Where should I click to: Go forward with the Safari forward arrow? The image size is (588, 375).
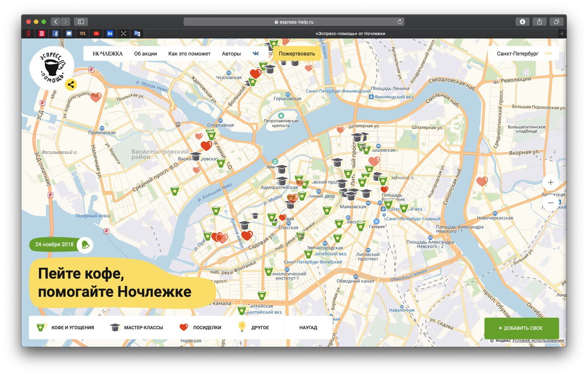click(x=66, y=22)
